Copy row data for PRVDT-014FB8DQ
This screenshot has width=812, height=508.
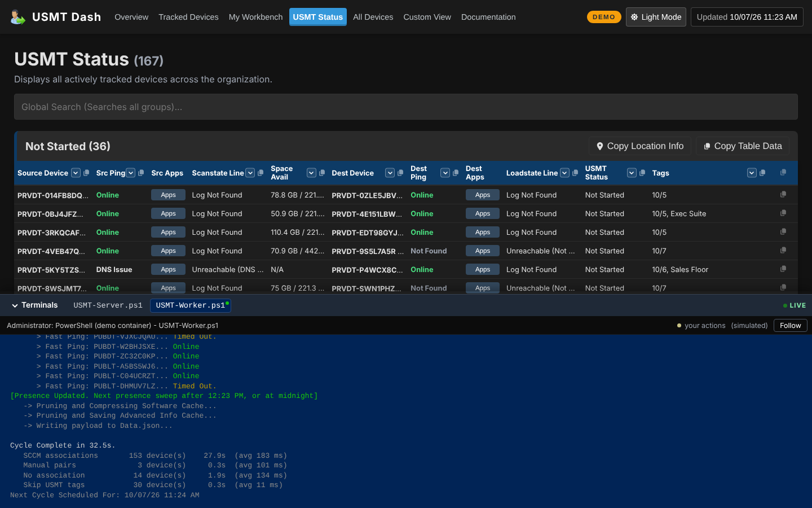click(783, 194)
